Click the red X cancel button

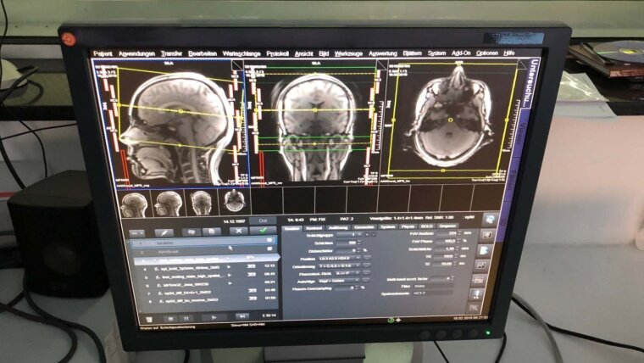click(x=238, y=231)
